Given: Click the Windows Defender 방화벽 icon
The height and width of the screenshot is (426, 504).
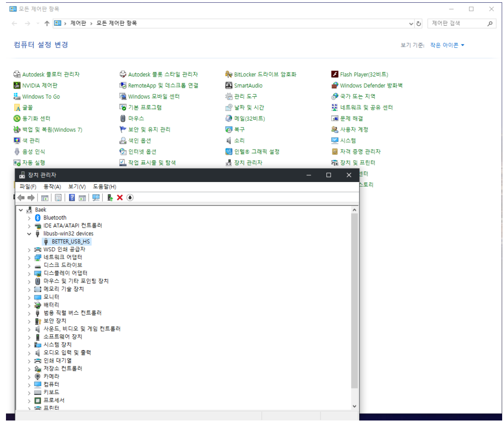Looking at the screenshot, I should pyautogui.click(x=335, y=86).
